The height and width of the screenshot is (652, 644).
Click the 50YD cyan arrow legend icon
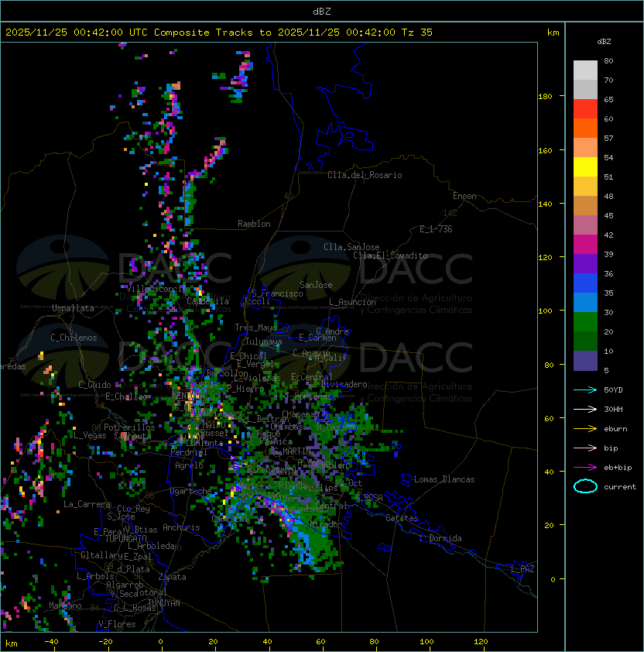tap(585, 390)
